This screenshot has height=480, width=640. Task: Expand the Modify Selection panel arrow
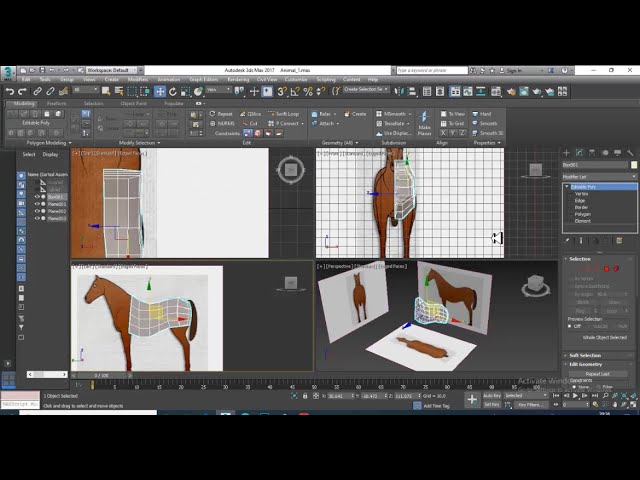click(x=158, y=143)
